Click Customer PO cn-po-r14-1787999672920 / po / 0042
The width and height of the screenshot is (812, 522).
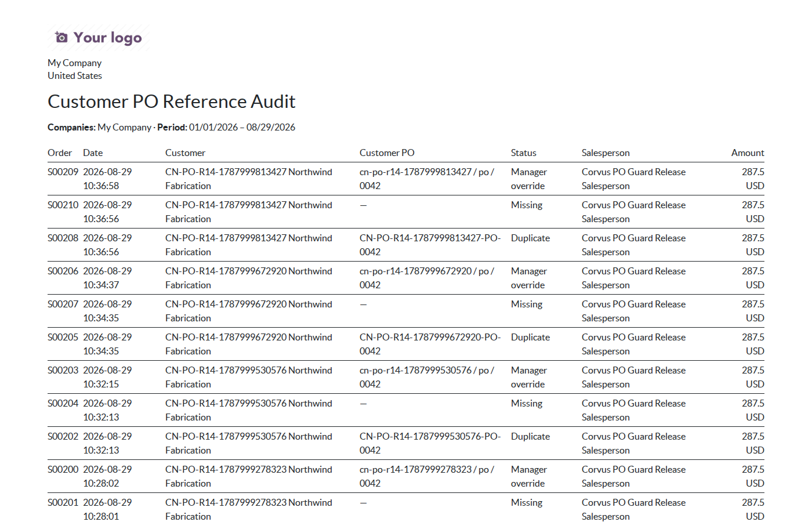(427, 278)
